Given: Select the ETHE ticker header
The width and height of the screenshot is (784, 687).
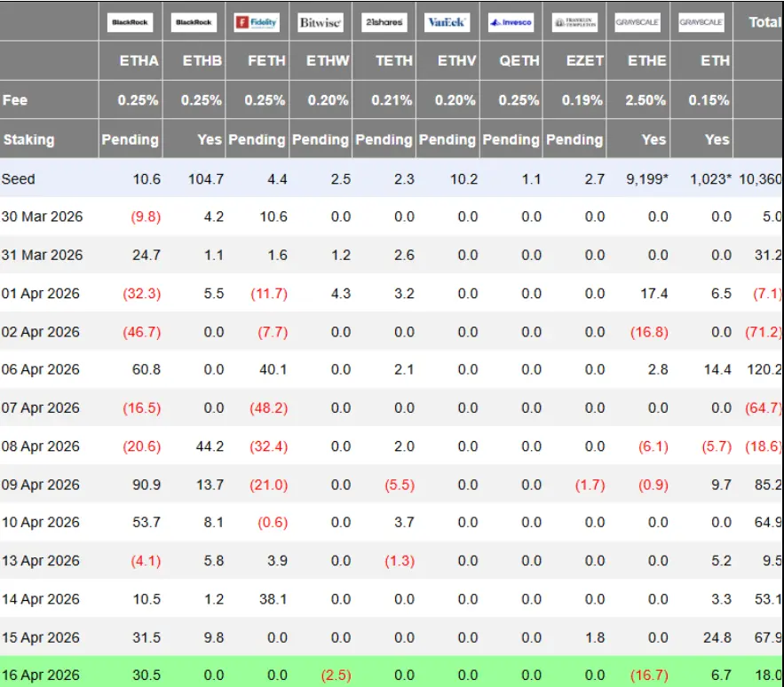Looking at the screenshot, I should click(647, 61).
